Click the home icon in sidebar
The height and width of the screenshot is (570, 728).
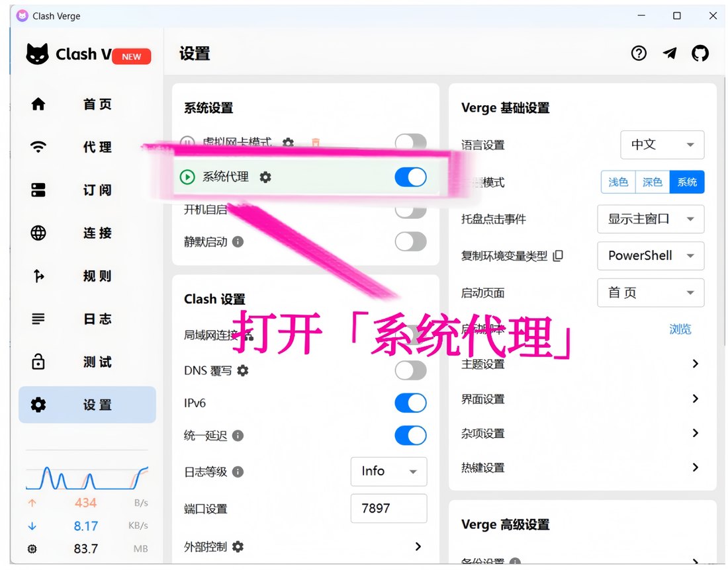(x=38, y=104)
